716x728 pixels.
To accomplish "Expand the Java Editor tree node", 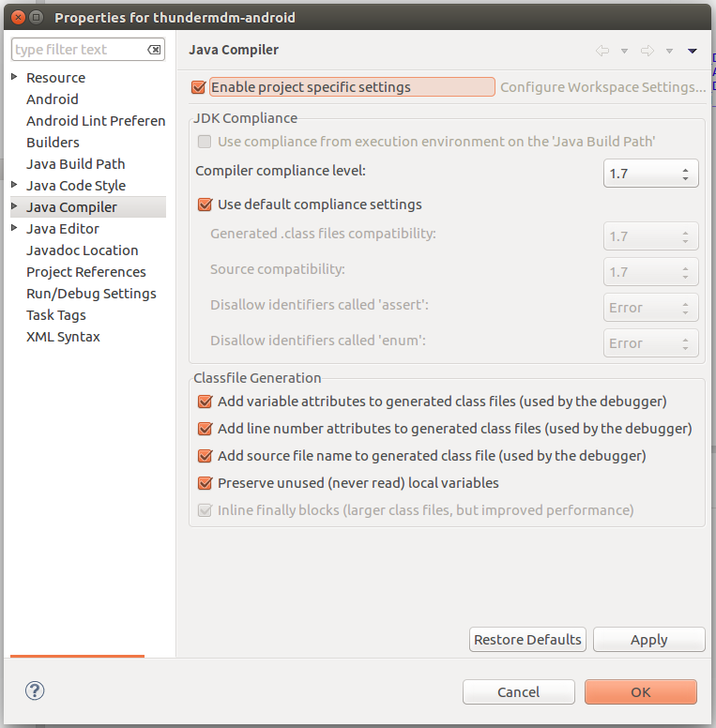I will pyautogui.click(x=14, y=227).
